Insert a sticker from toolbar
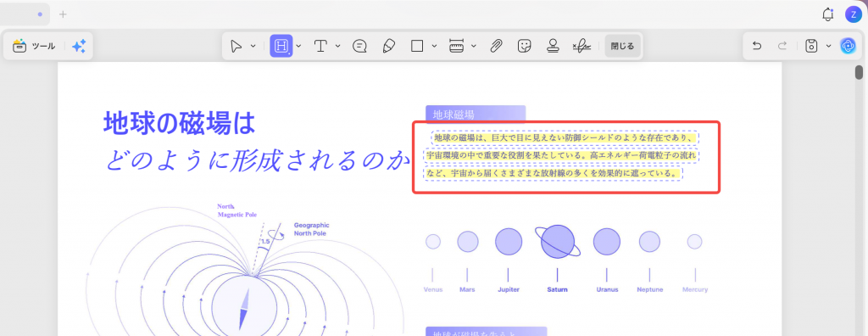This screenshot has height=336, width=868. tap(524, 46)
